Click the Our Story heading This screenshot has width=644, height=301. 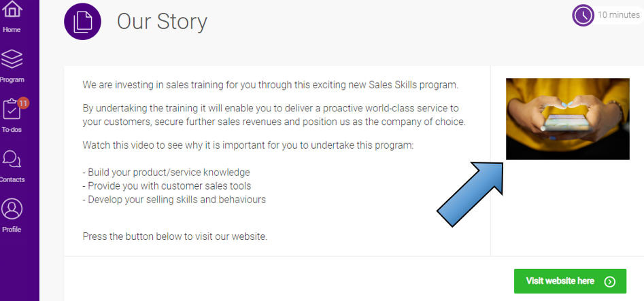162,22
